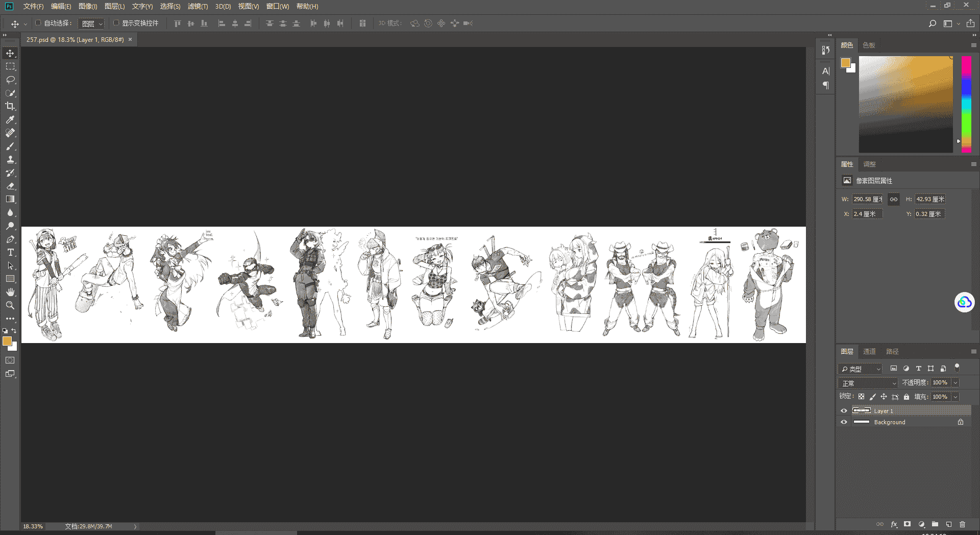Image resolution: width=980 pixels, height=535 pixels.
Task: Expand the 填充 fill dropdown arrow
Action: pos(955,397)
